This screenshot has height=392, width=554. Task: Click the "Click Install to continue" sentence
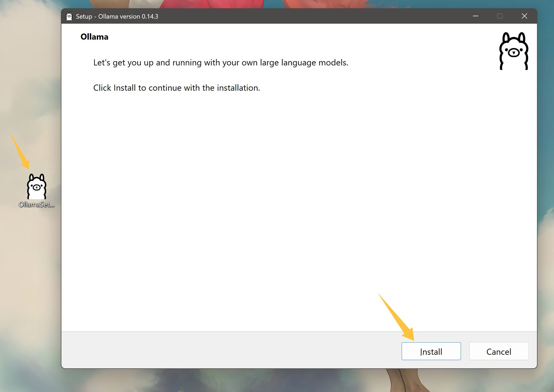pyautogui.click(x=176, y=88)
